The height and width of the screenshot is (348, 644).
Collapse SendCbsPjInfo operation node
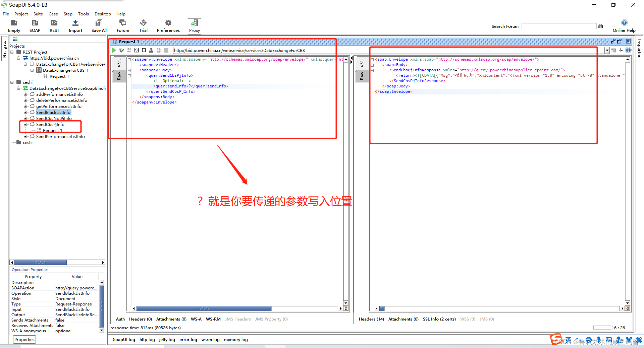[x=25, y=124]
